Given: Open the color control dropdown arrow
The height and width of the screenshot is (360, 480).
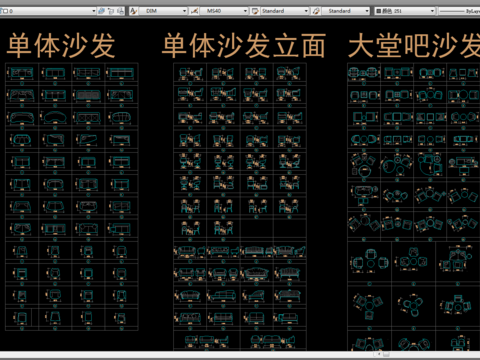Looking at the screenshot, I should tap(432, 11).
